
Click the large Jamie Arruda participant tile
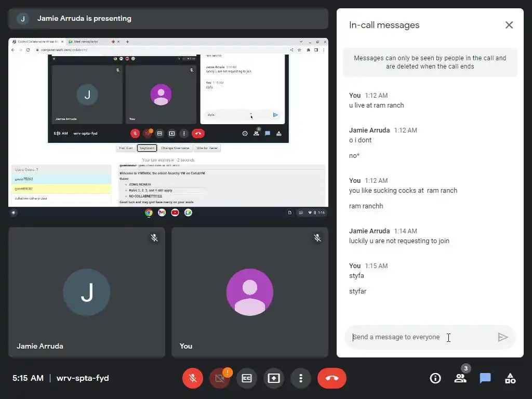tap(87, 292)
